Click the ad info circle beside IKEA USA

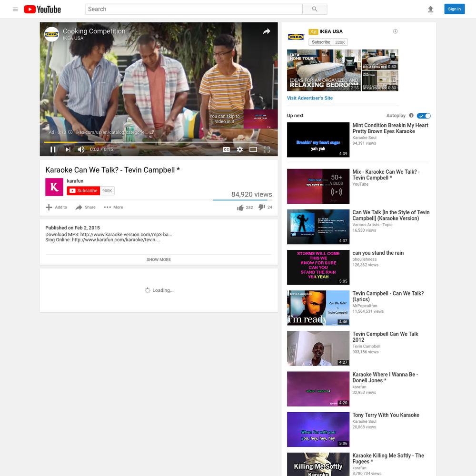click(395, 31)
